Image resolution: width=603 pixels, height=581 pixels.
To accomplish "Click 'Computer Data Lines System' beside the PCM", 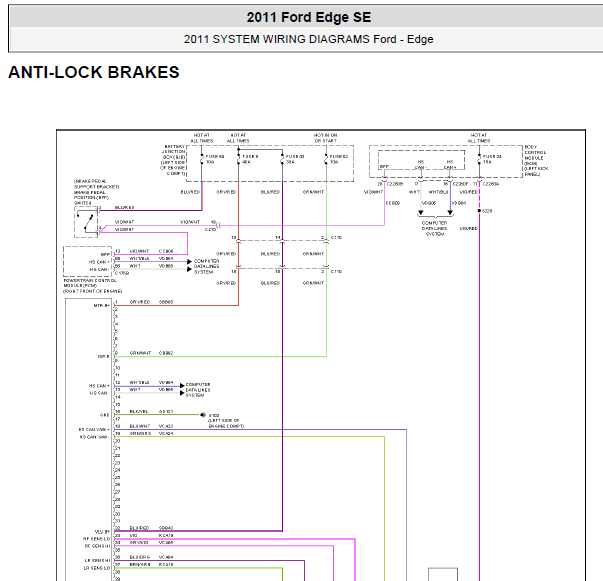I will (207, 266).
